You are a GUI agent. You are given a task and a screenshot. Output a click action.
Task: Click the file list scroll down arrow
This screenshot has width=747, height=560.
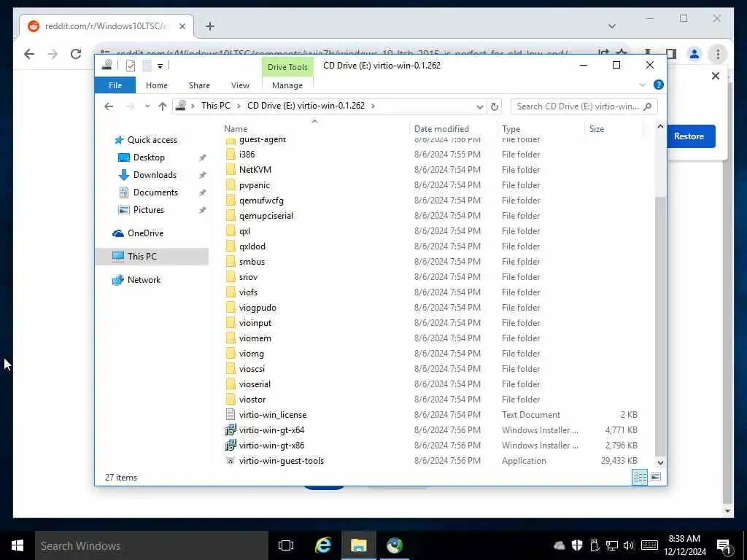(660, 462)
